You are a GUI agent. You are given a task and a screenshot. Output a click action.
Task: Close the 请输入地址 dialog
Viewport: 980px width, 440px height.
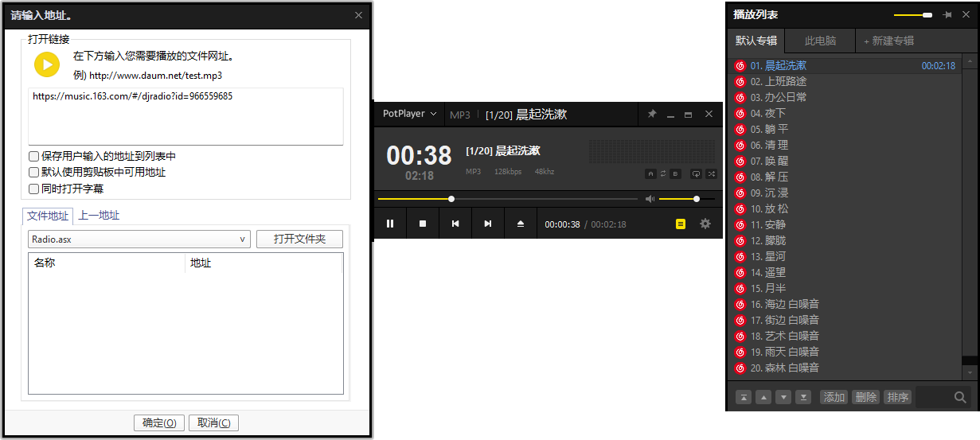pyautogui.click(x=358, y=15)
